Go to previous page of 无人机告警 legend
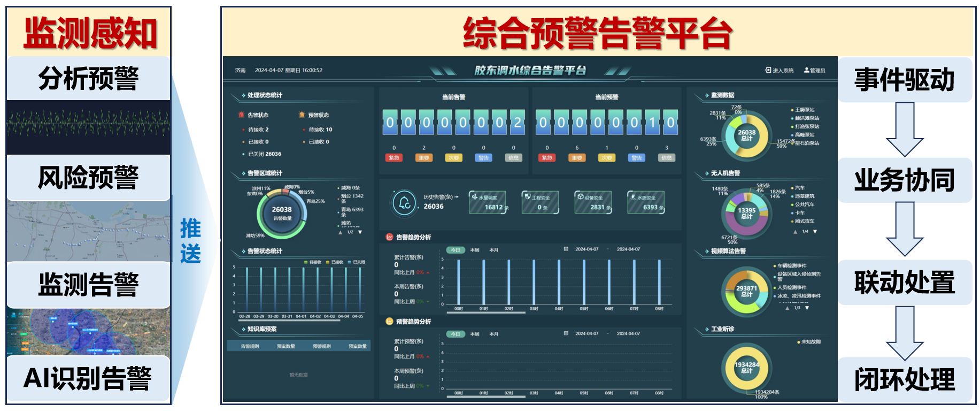Screen dimensions: 980x411 coord(796,232)
